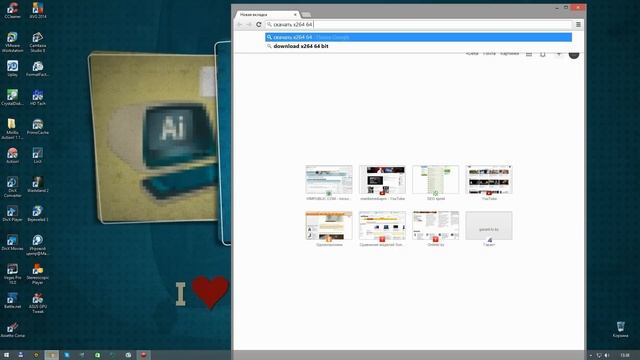
Task: Launch Battle.net from the desktop
Action: [x=12, y=300]
